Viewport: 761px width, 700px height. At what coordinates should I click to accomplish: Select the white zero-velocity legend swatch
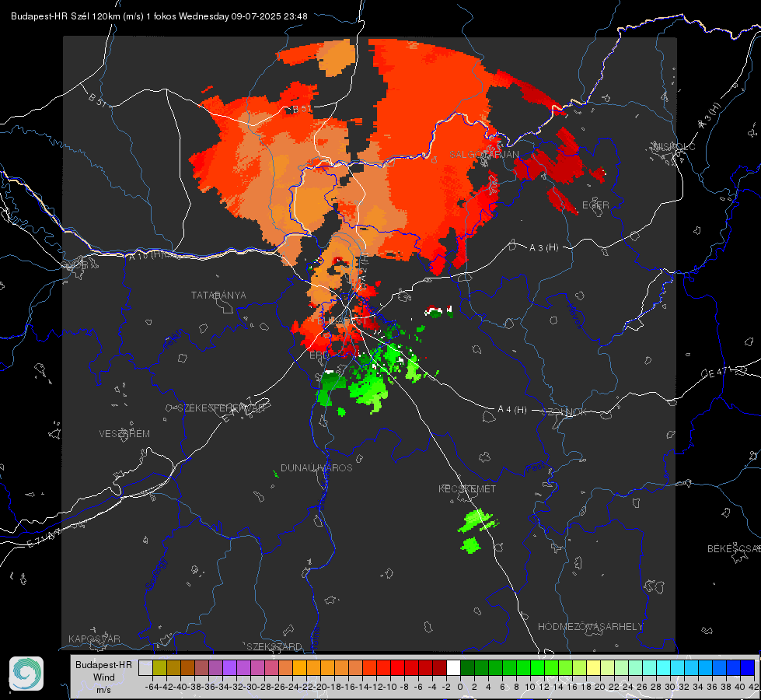[453, 667]
